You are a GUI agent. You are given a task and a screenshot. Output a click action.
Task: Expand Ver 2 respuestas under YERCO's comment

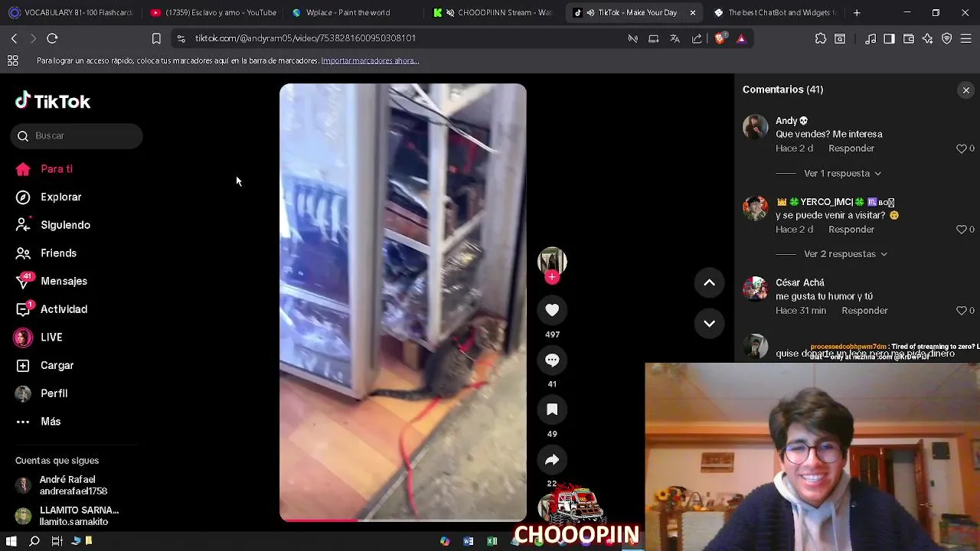[845, 254]
